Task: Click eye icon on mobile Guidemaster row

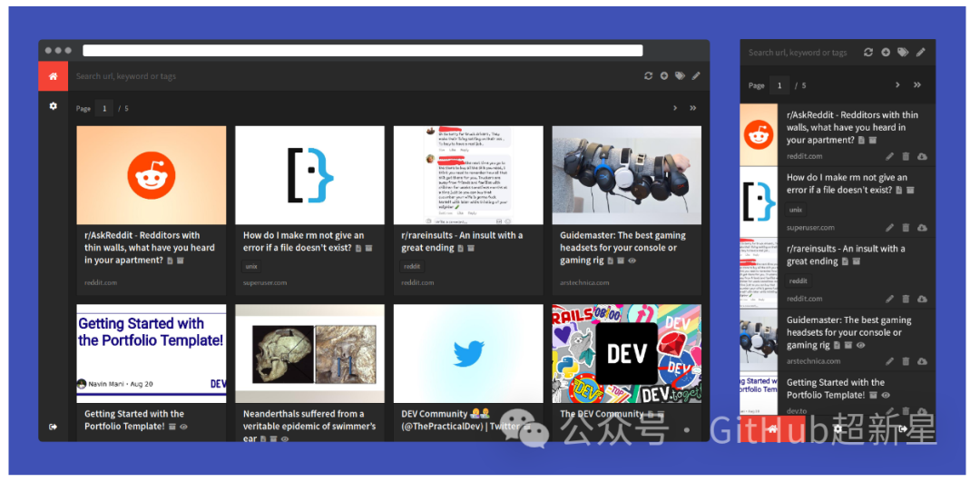Action: point(860,345)
